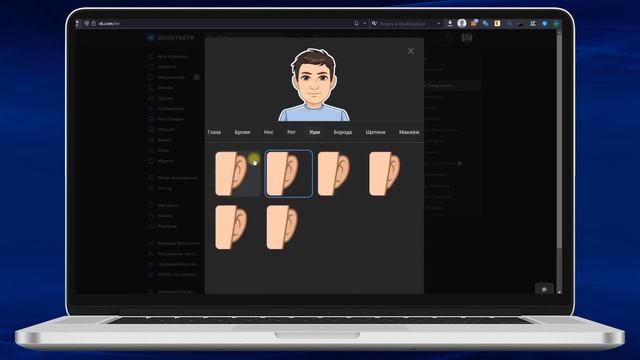Screen dimensions: 640x360
Task: Click the VK logo in page header
Action: (151, 38)
